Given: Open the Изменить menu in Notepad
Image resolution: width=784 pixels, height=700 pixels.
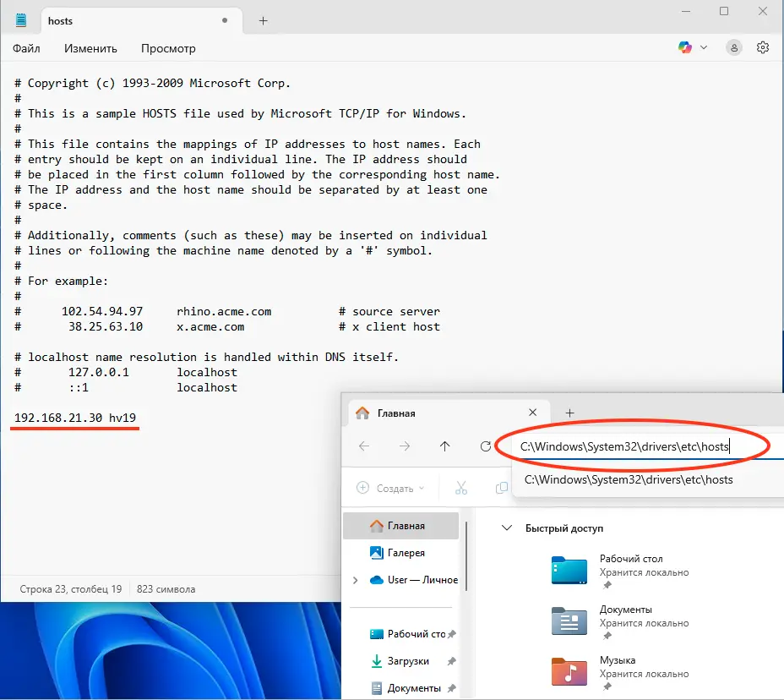Looking at the screenshot, I should [90, 48].
